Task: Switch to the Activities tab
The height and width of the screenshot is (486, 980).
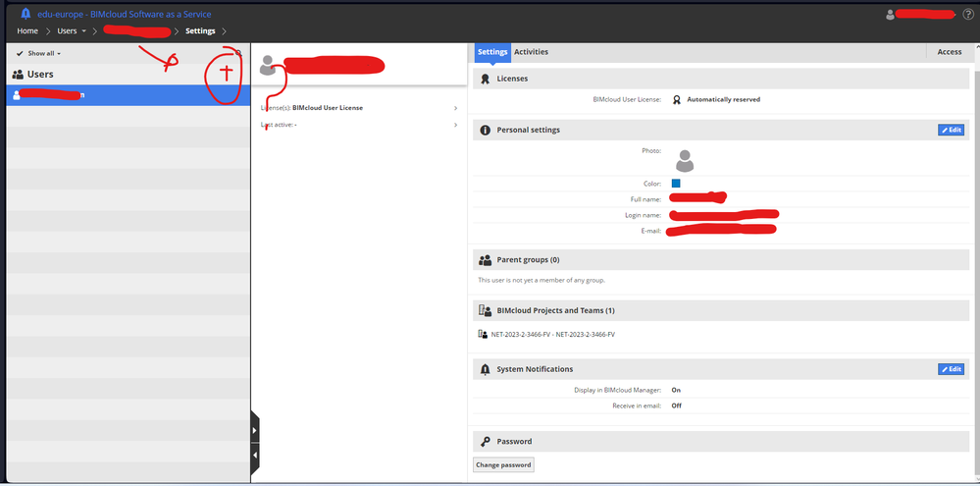Action: [x=531, y=52]
